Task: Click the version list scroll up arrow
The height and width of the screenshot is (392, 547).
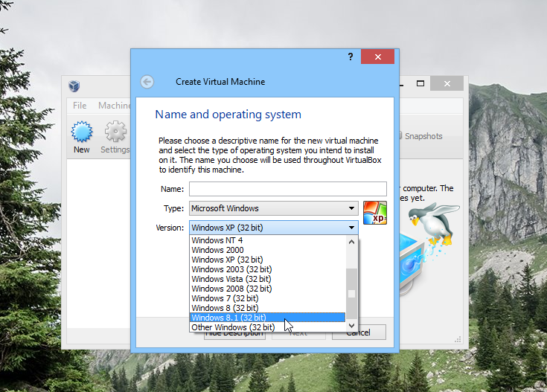Action: (351, 242)
